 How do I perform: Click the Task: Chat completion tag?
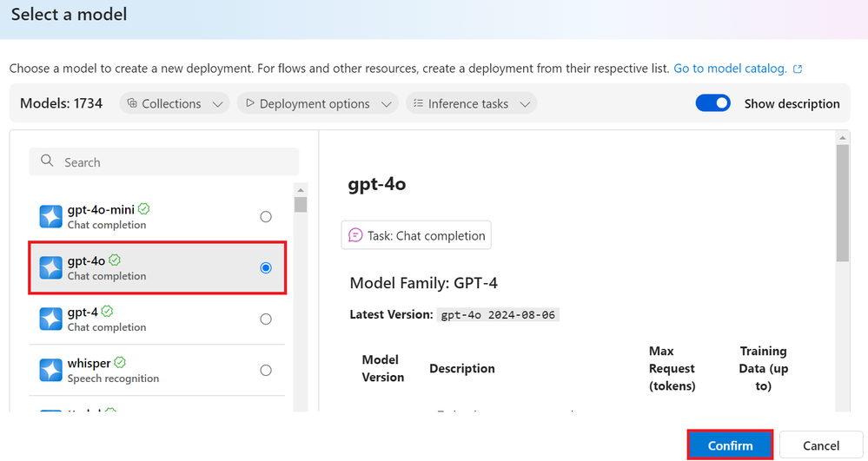pos(416,235)
